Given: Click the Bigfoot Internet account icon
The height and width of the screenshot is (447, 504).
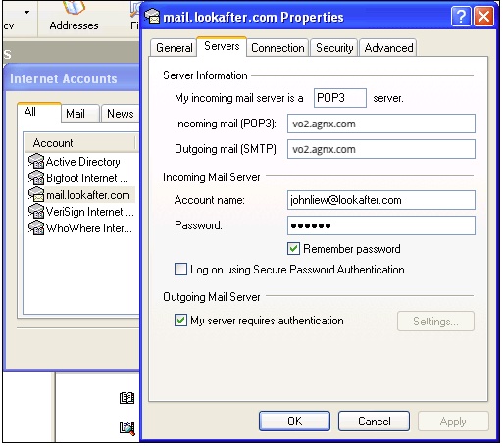Looking at the screenshot, I should click(36, 178).
